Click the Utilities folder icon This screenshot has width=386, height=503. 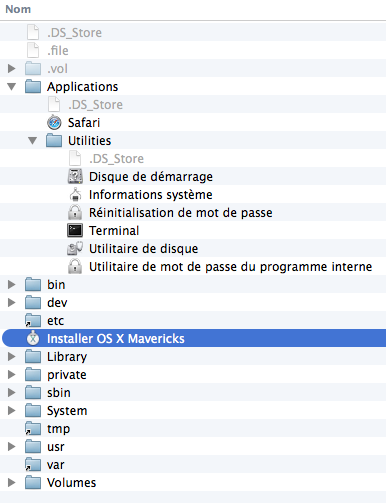click(x=54, y=141)
